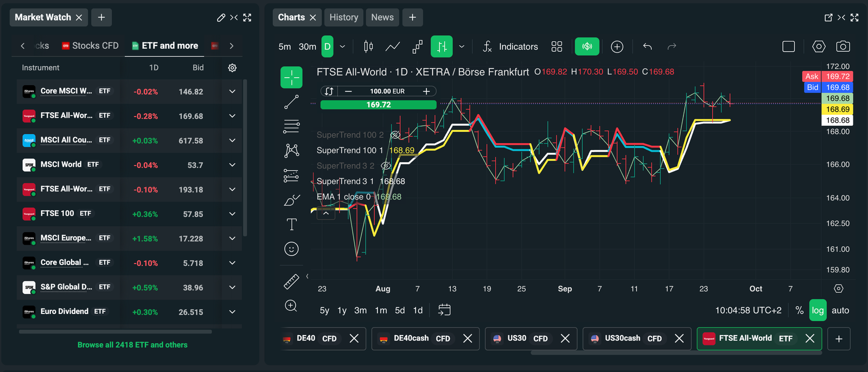Edit Market Watch with pencil icon
This screenshot has width=868, height=372.
(221, 17)
